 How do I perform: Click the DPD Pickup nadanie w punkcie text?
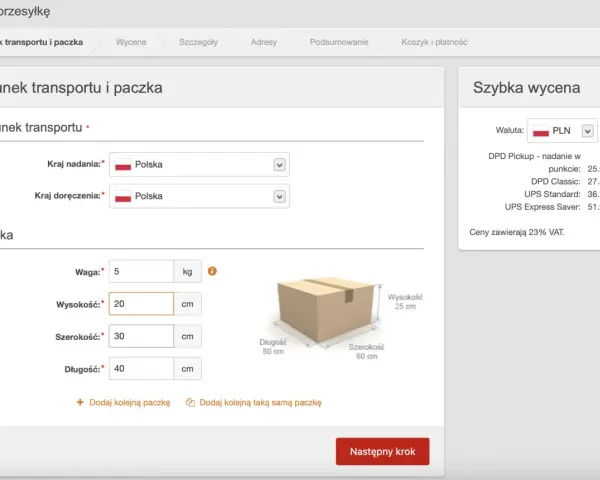tap(534, 162)
